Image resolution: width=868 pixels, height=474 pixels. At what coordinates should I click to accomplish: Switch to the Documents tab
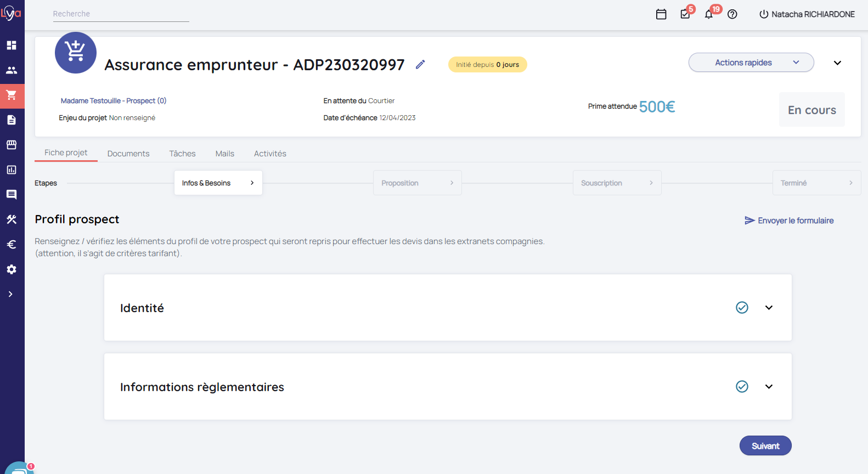click(x=128, y=154)
